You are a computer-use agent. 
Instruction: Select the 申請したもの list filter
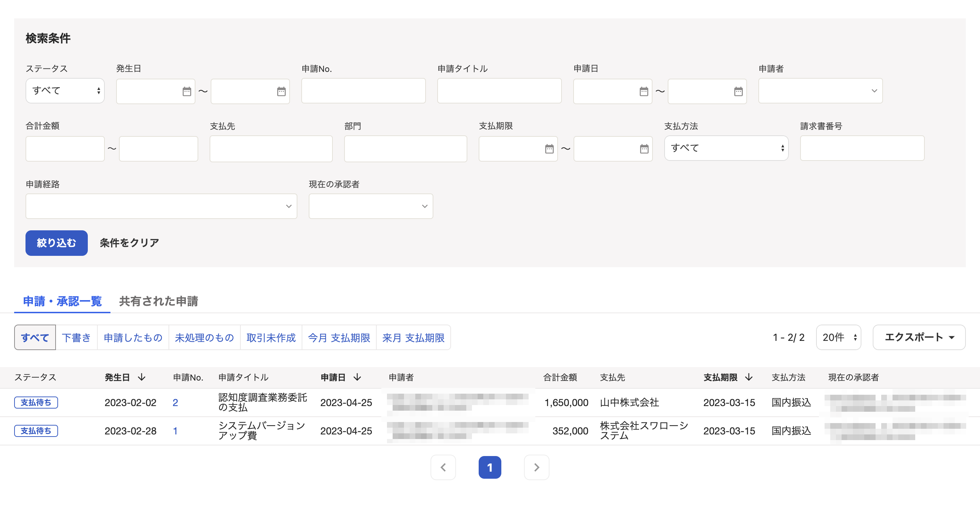(133, 337)
